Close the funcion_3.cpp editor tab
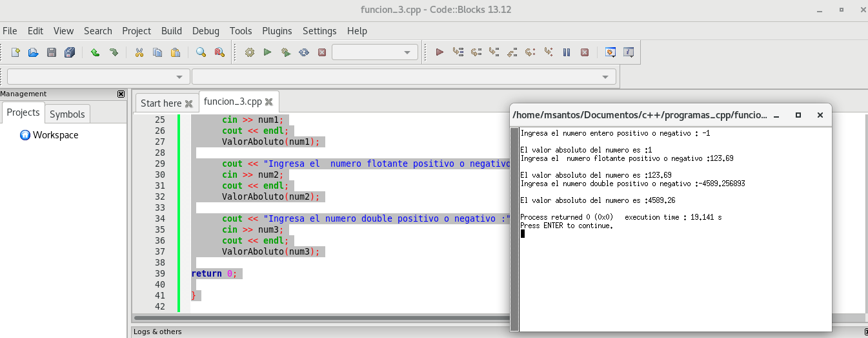The height and width of the screenshot is (338, 868). (x=269, y=101)
